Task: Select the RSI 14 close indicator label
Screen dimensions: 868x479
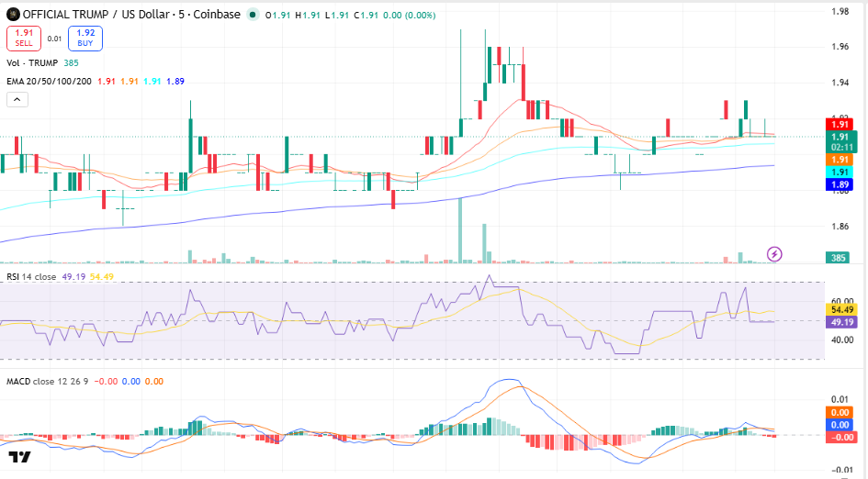Action: (31, 276)
